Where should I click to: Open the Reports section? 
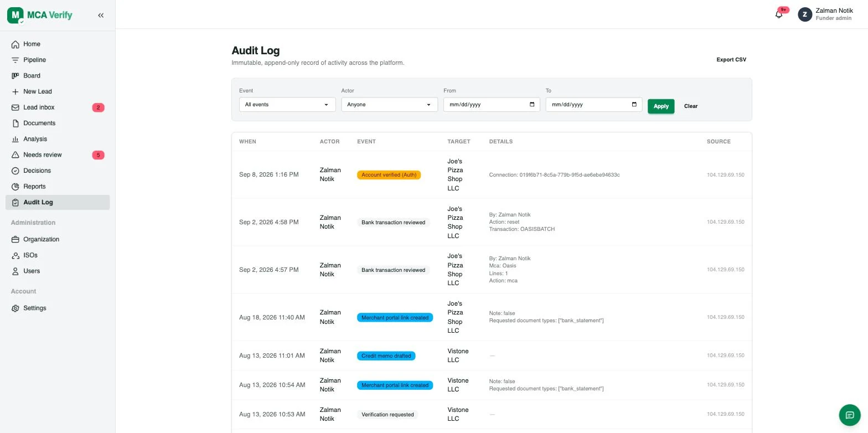pos(58,187)
